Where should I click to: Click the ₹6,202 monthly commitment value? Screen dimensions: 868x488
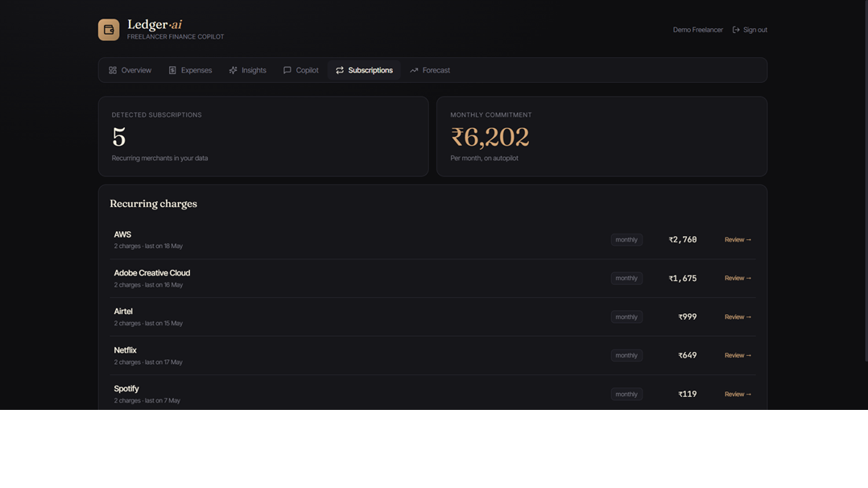pyautogui.click(x=490, y=137)
